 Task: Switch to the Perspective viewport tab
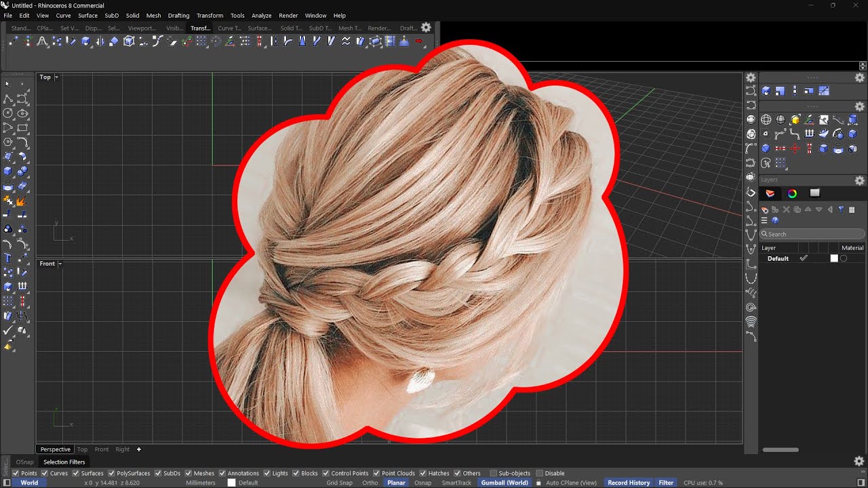pyautogui.click(x=55, y=449)
